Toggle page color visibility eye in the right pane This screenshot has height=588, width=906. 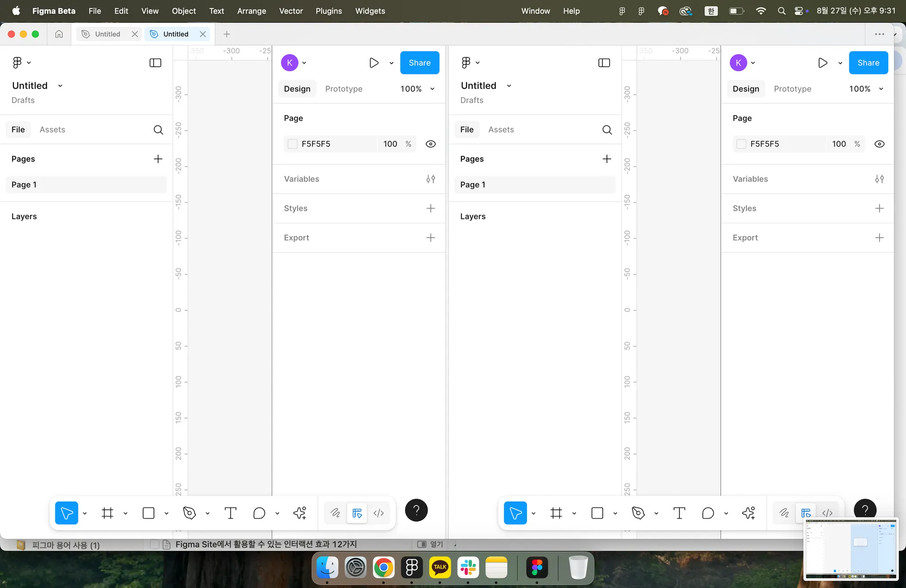879,144
